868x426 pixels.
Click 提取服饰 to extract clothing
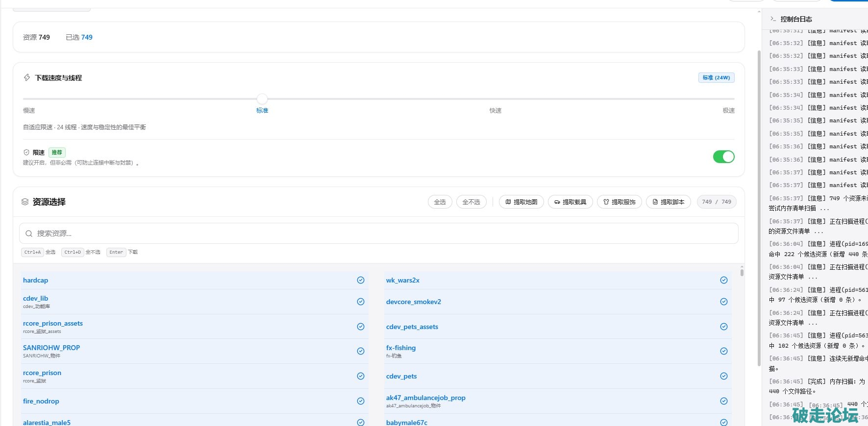click(620, 202)
